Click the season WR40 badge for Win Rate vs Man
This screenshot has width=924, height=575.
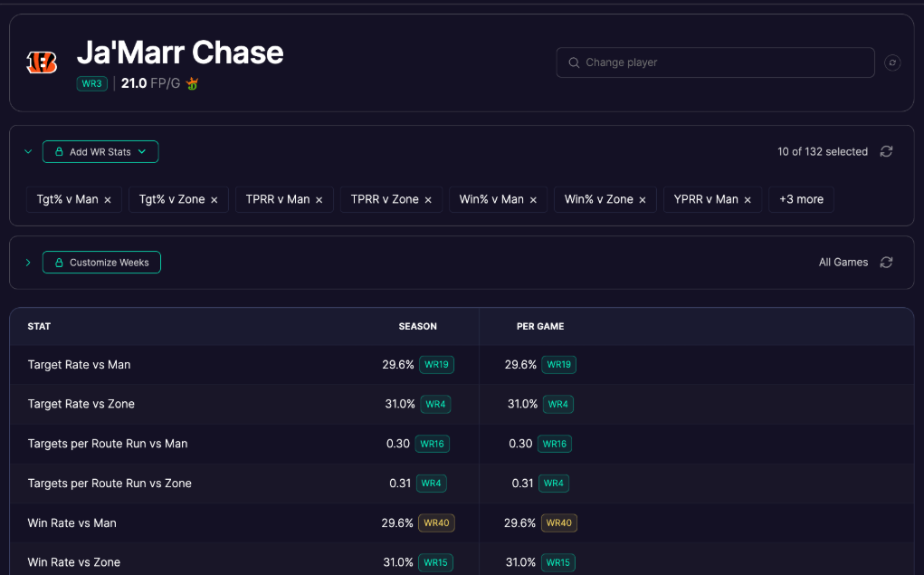(x=437, y=522)
